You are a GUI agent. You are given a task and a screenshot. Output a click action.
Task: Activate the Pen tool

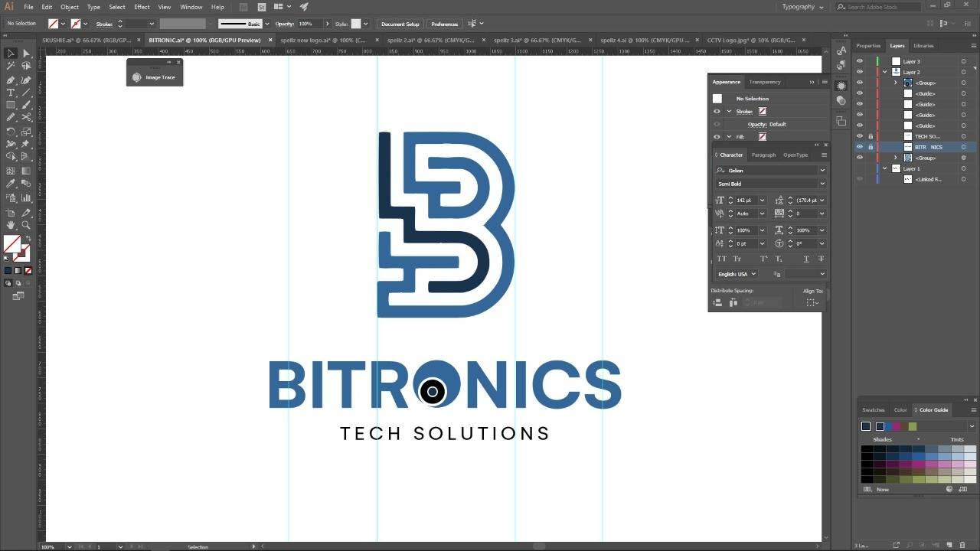[11, 80]
